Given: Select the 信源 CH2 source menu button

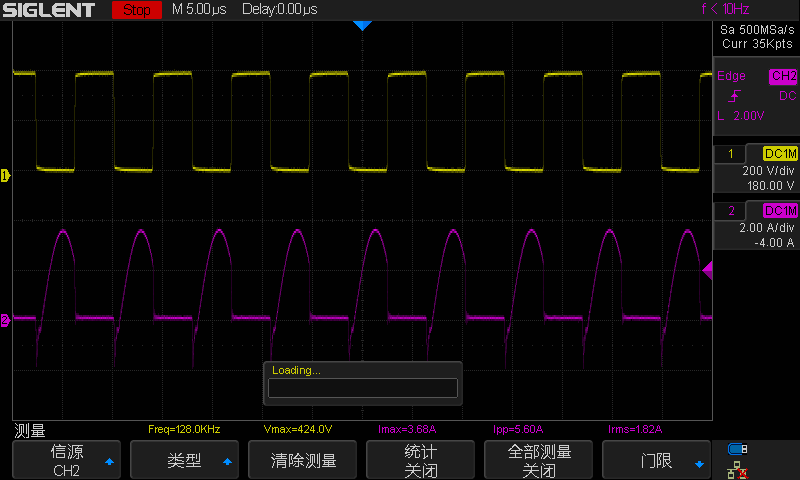Looking at the screenshot, I should click(66, 460).
